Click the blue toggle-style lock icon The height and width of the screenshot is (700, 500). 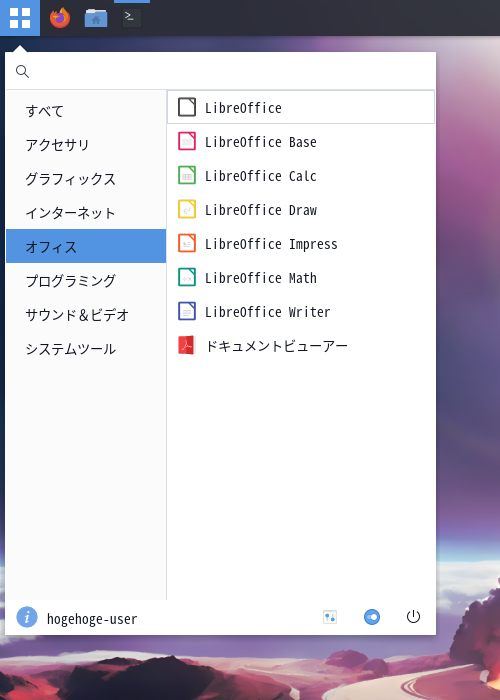[372, 617]
